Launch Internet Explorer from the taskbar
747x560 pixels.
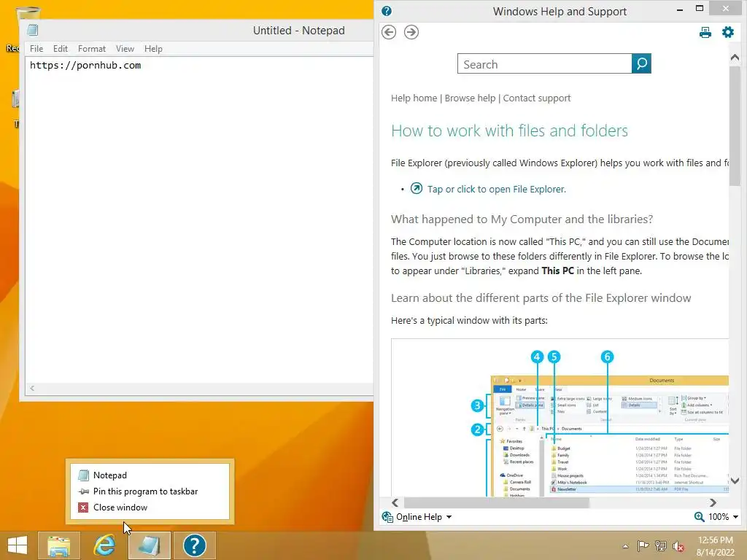click(x=104, y=545)
